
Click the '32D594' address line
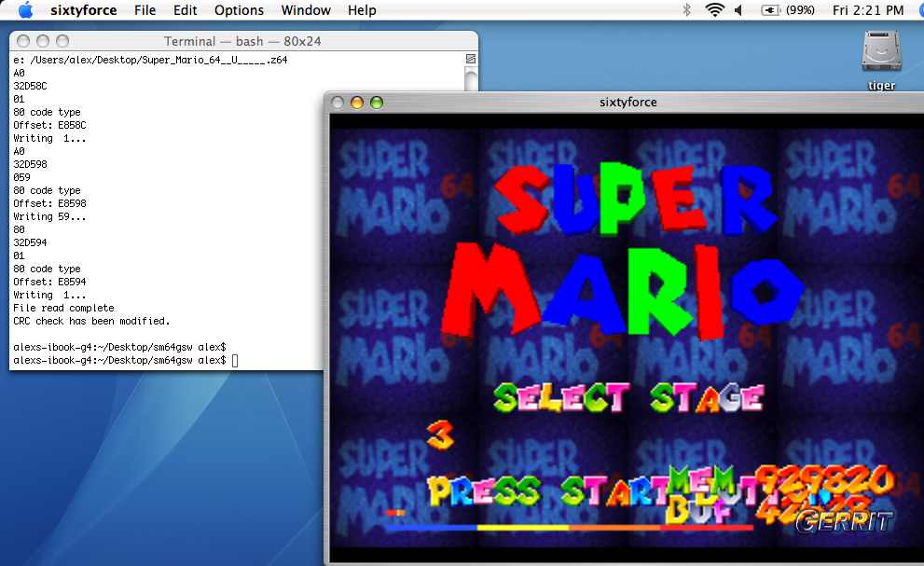click(30, 242)
